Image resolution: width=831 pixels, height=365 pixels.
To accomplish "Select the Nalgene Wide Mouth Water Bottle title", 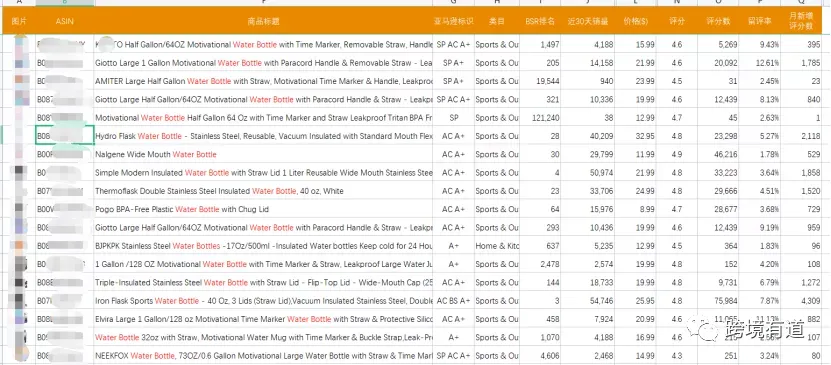I will (x=156, y=154).
